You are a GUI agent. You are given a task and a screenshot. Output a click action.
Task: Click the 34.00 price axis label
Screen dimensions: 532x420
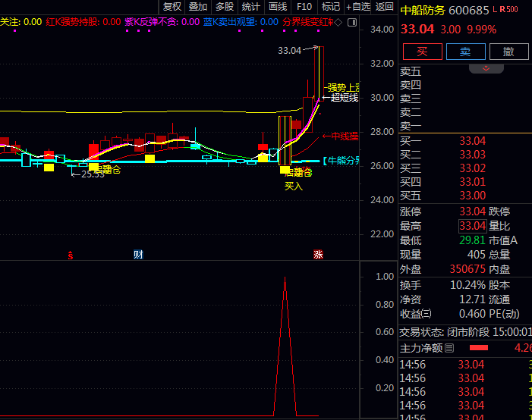coord(382,30)
